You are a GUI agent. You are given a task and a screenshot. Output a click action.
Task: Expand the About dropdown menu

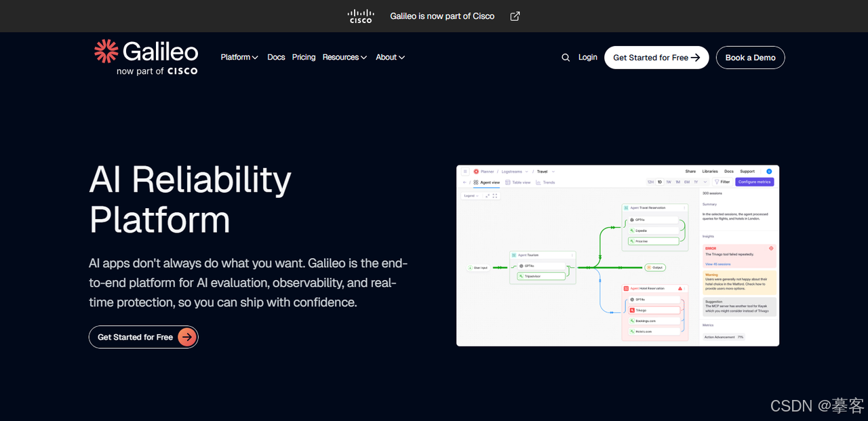point(391,57)
